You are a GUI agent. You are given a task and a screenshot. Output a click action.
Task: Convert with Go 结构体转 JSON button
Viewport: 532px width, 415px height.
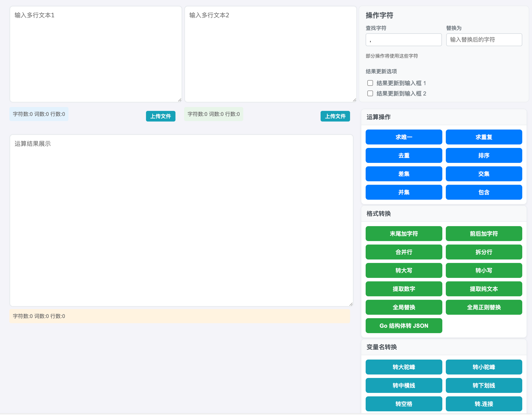404,326
